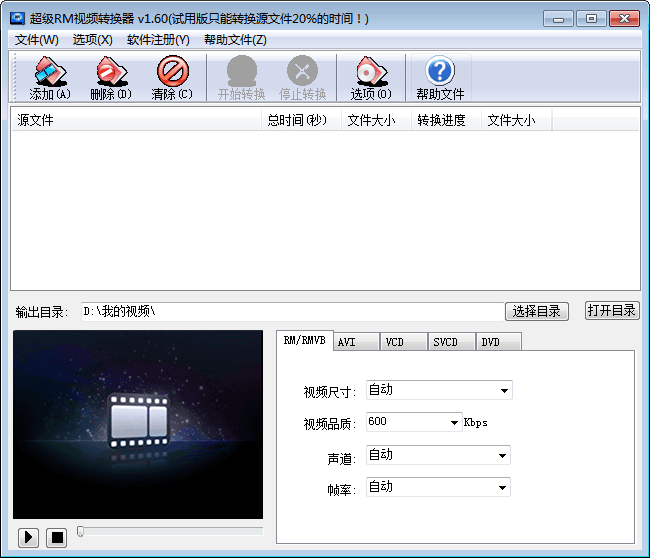This screenshot has height=558, width=650.
Task: Open the 选项(O) options toolbar icon
Action: click(x=371, y=78)
